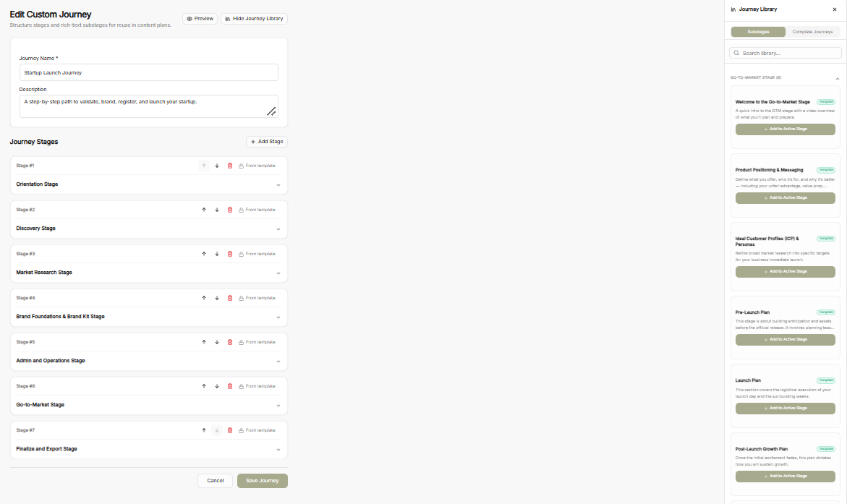Delete Stage #3 Market Research Stage

click(x=229, y=254)
